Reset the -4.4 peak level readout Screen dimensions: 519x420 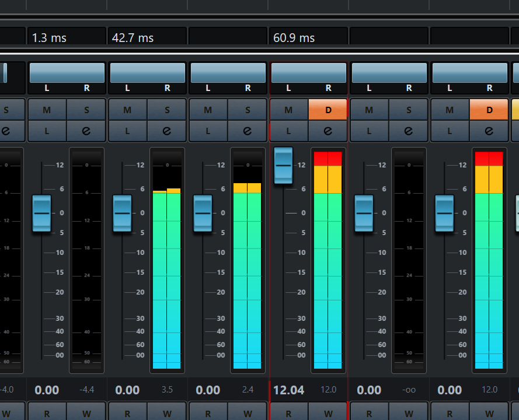pos(87,390)
